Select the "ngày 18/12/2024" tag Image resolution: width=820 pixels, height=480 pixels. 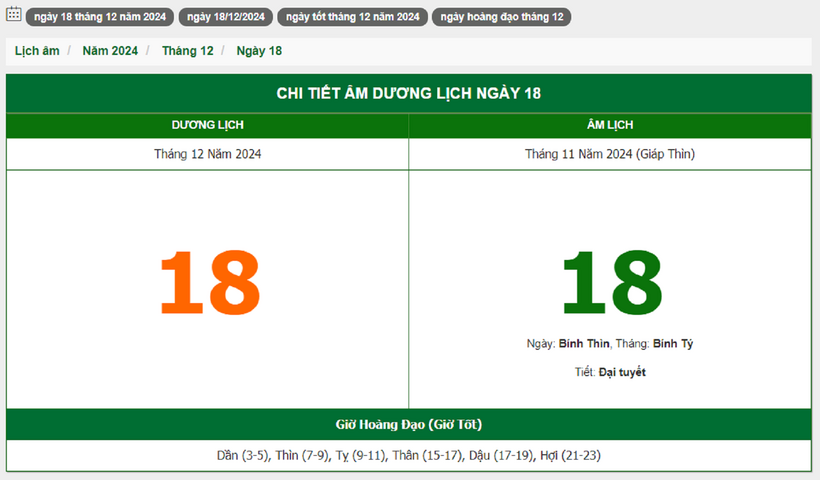pos(226,17)
